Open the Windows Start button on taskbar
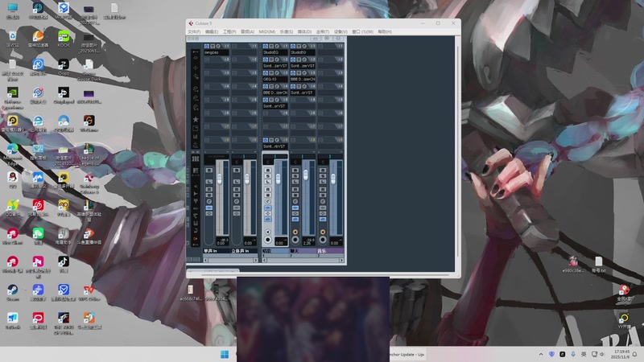The height and width of the screenshot is (362, 644). pos(225,354)
